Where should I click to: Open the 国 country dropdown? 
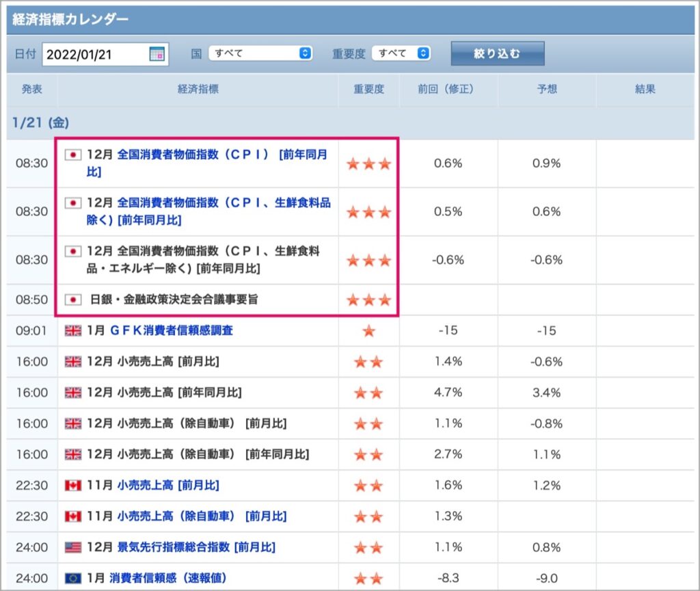pos(260,53)
